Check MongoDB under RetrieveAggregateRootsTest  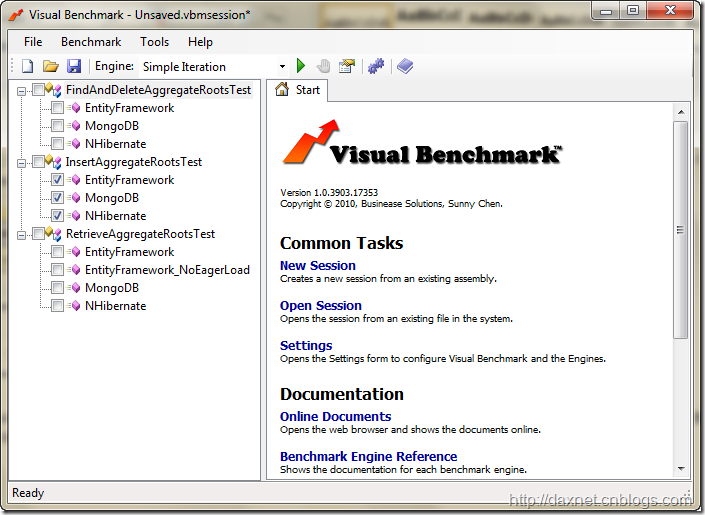pos(57,287)
